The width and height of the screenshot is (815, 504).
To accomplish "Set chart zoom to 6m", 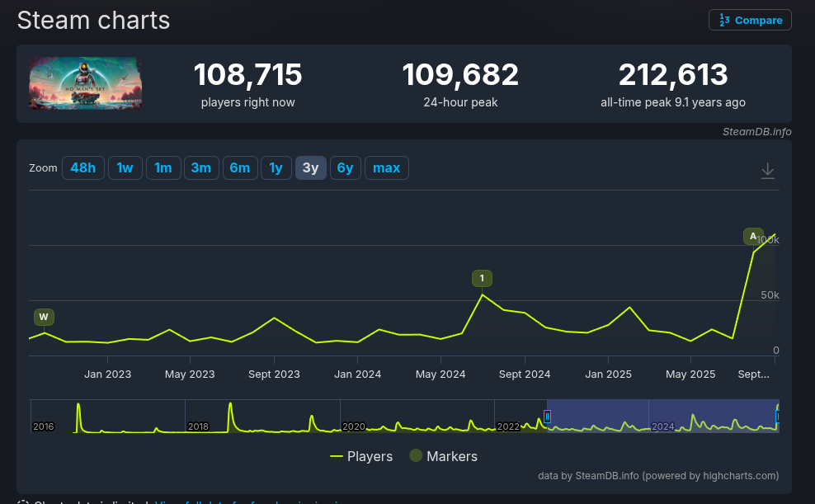I will 240,167.
